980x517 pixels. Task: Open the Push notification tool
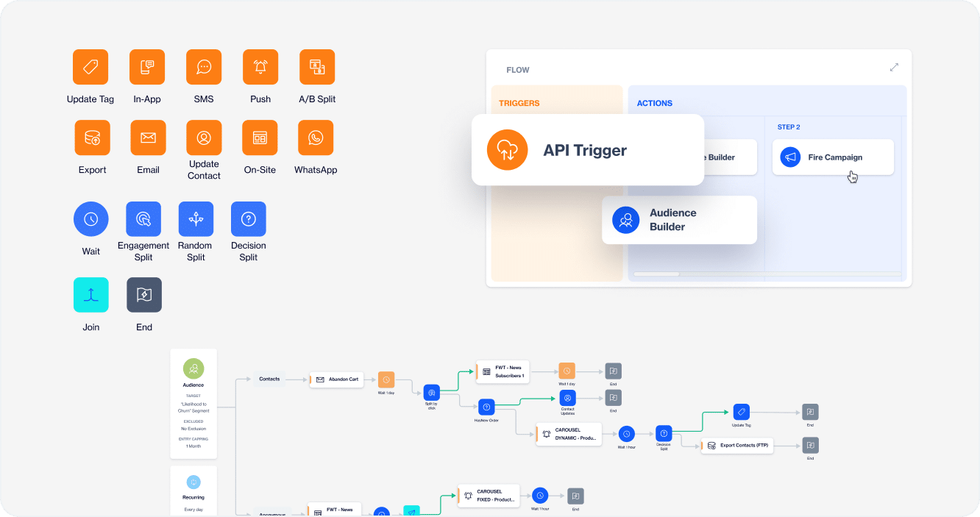click(x=260, y=66)
